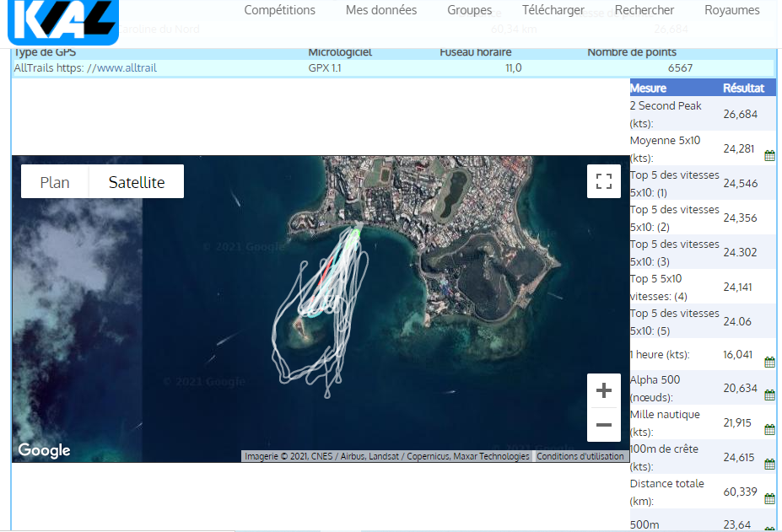Click the Mille nautique (kts) label
The width and height of the screenshot is (782, 532).
tap(665, 422)
